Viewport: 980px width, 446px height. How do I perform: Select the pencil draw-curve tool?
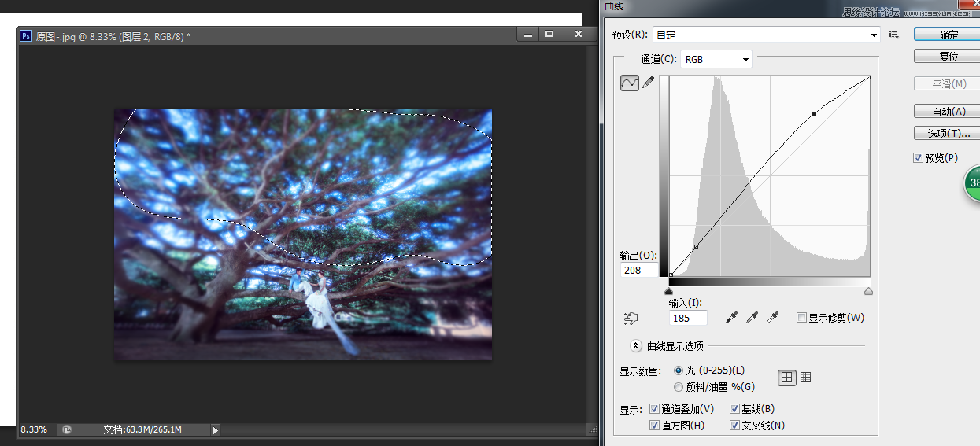click(649, 82)
